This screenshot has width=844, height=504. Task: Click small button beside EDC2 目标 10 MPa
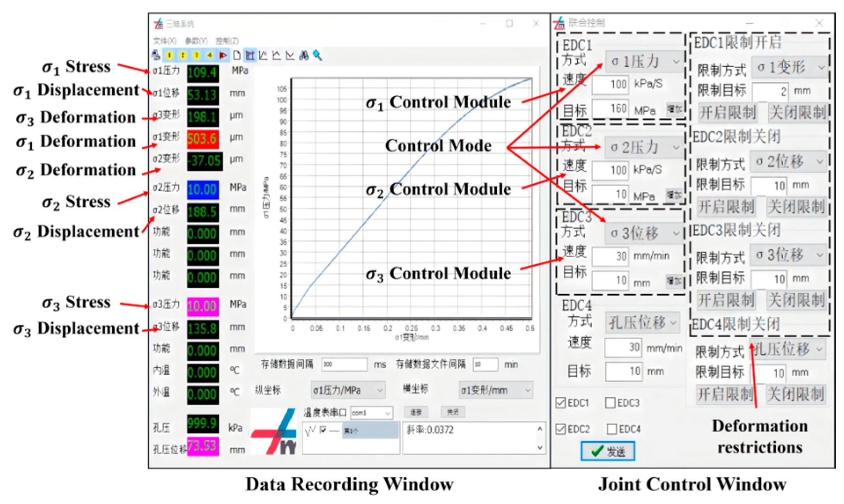(675, 194)
